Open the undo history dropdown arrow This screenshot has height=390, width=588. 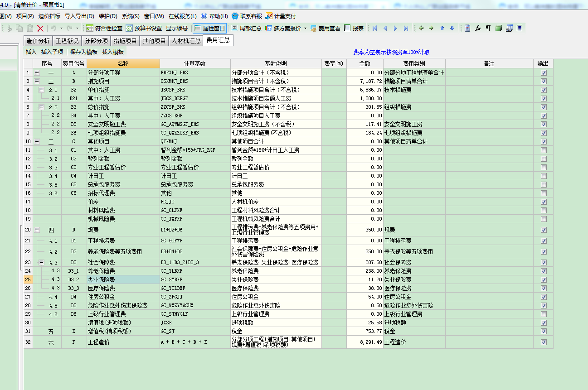click(x=61, y=28)
